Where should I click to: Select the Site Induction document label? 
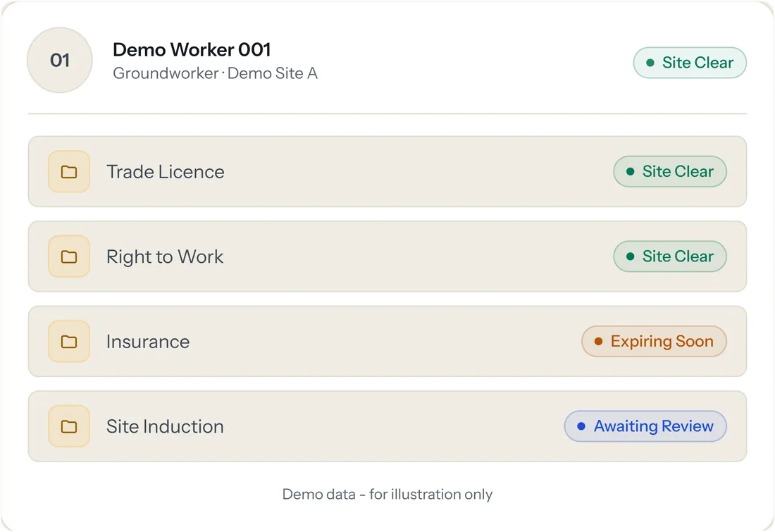(165, 427)
